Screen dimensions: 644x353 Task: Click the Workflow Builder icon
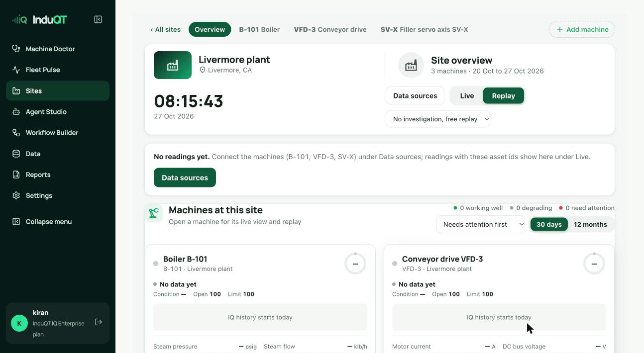pyautogui.click(x=16, y=133)
